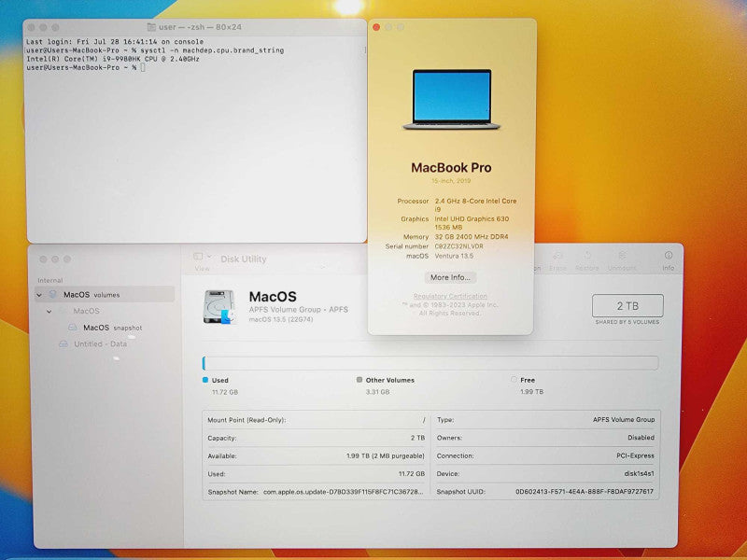Click the Owners Disabled value
747x560 pixels.
[641, 438]
